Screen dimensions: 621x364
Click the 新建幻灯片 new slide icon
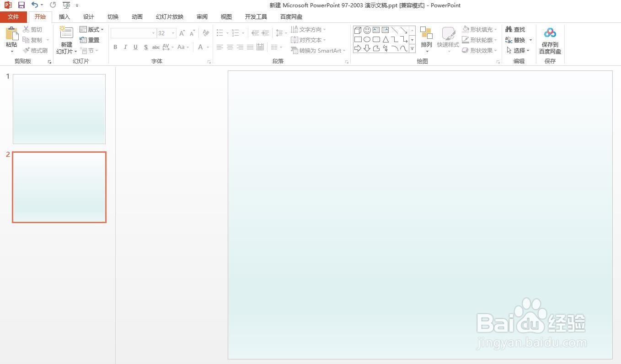point(66,33)
